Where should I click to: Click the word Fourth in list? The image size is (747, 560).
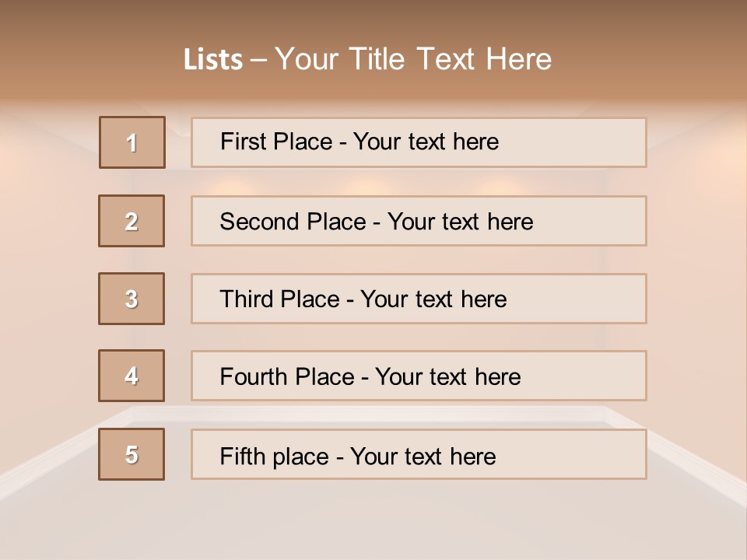253,376
